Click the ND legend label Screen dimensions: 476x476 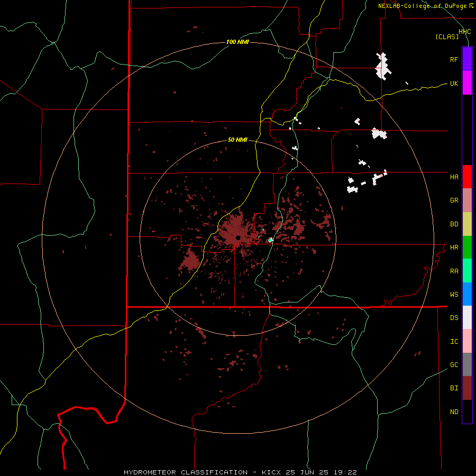tap(454, 412)
